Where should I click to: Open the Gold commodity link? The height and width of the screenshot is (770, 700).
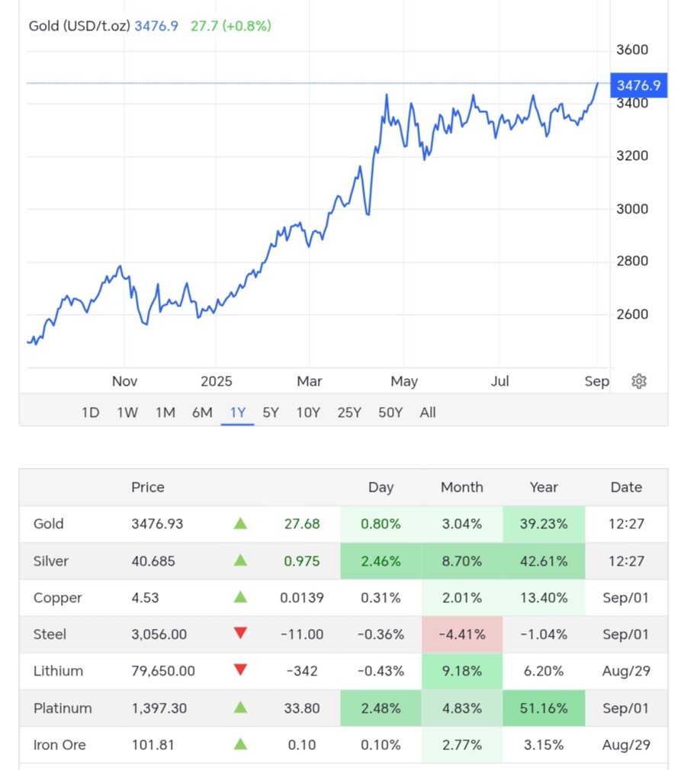coord(49,524)
